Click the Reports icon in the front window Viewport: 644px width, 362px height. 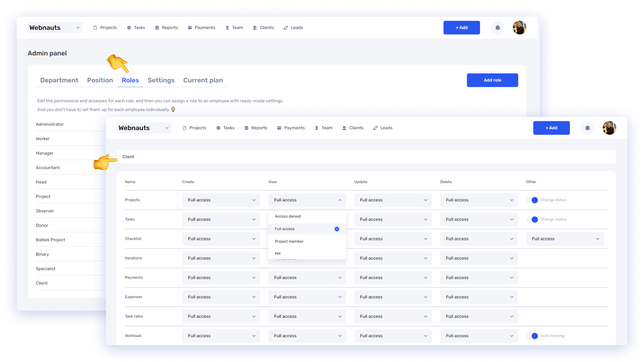coord(247,128)
